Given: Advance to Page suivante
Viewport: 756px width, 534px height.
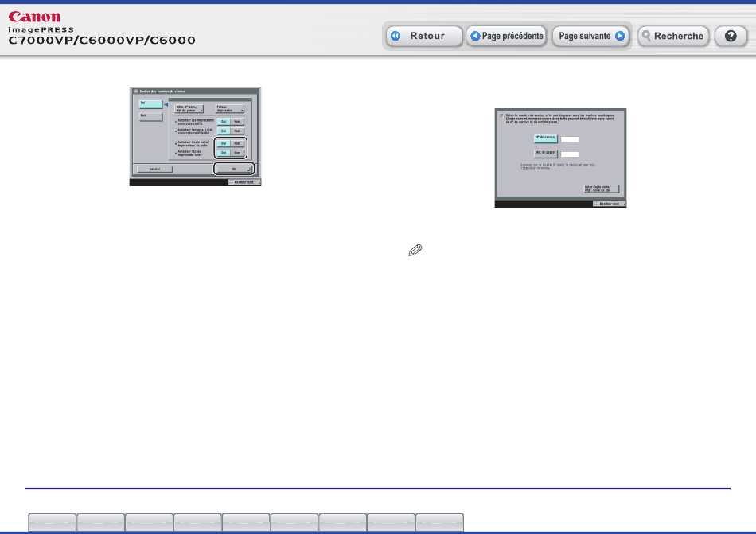Looking at the screenshot, I should point(590,37).
